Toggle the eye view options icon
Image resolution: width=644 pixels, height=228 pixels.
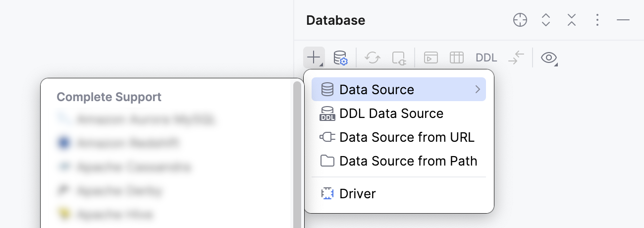[x=549, y=57]
